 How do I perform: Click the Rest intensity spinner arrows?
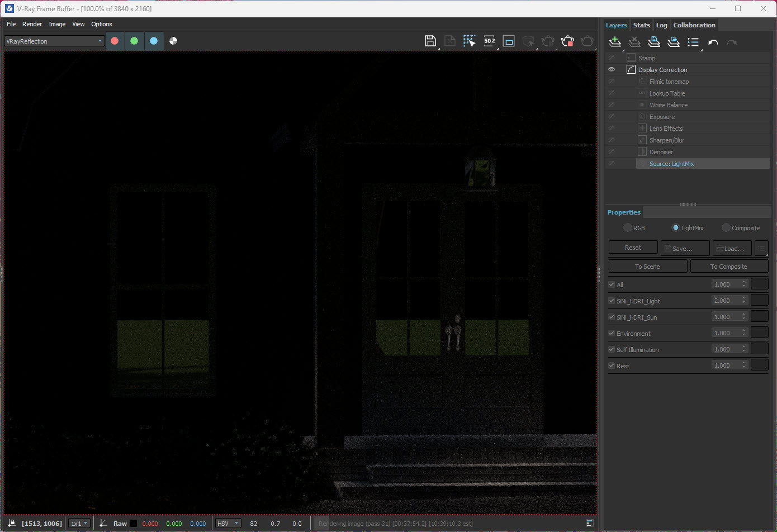pos(744,365)
